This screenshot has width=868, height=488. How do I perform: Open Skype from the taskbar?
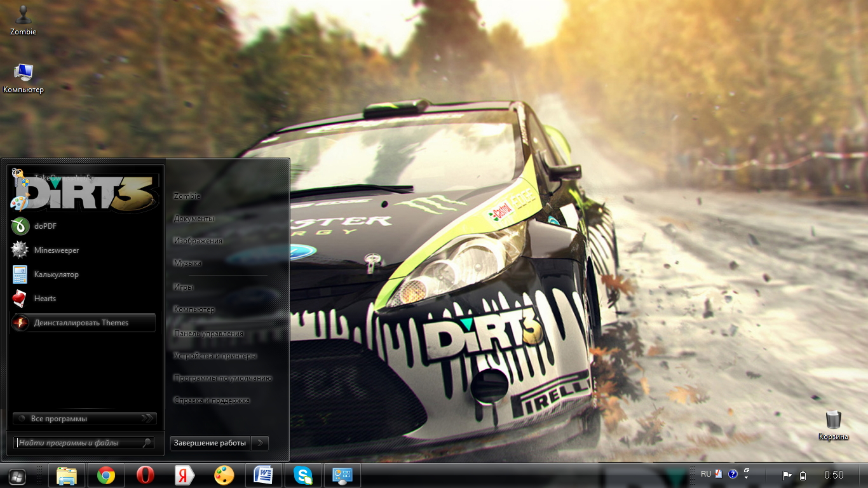click(x=303, y=475)
